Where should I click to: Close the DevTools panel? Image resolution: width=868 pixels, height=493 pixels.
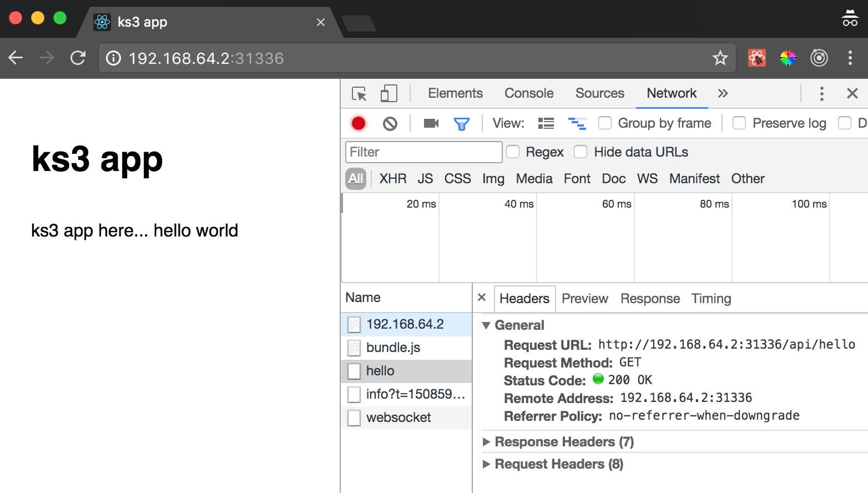pyautogui.click(x=852, y=93)
